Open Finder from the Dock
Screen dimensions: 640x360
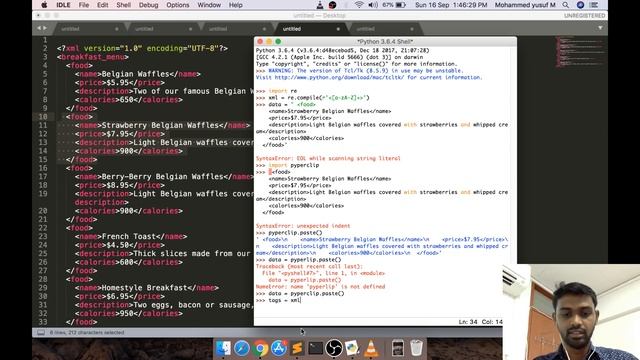click(223, 349)
